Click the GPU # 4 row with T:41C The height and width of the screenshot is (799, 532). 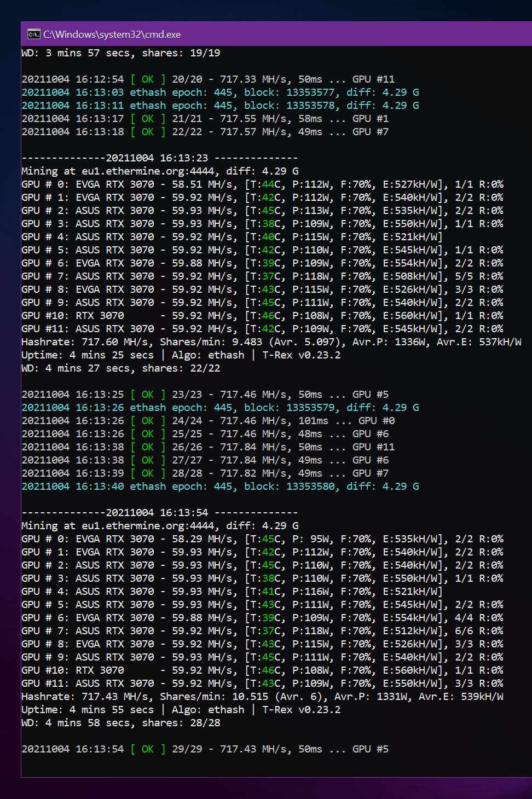[x=232, y=592]
